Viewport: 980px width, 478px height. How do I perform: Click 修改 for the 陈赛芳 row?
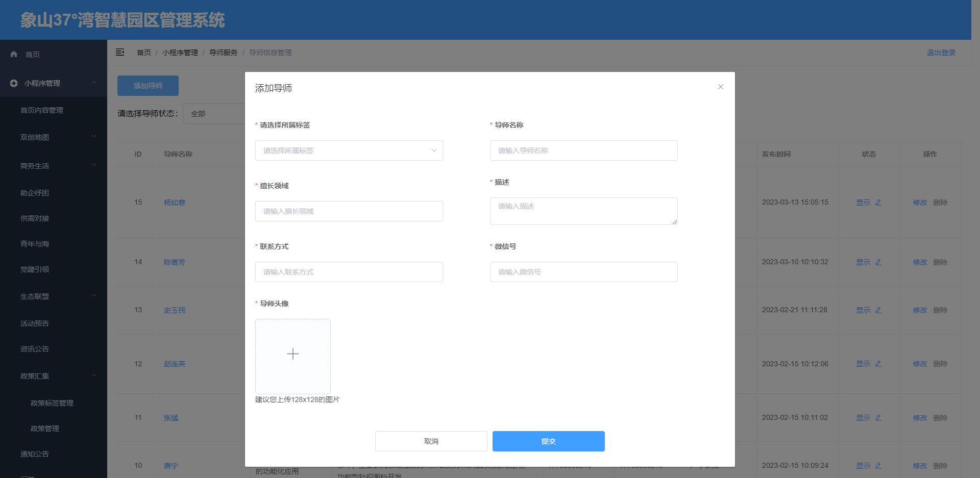920,262
